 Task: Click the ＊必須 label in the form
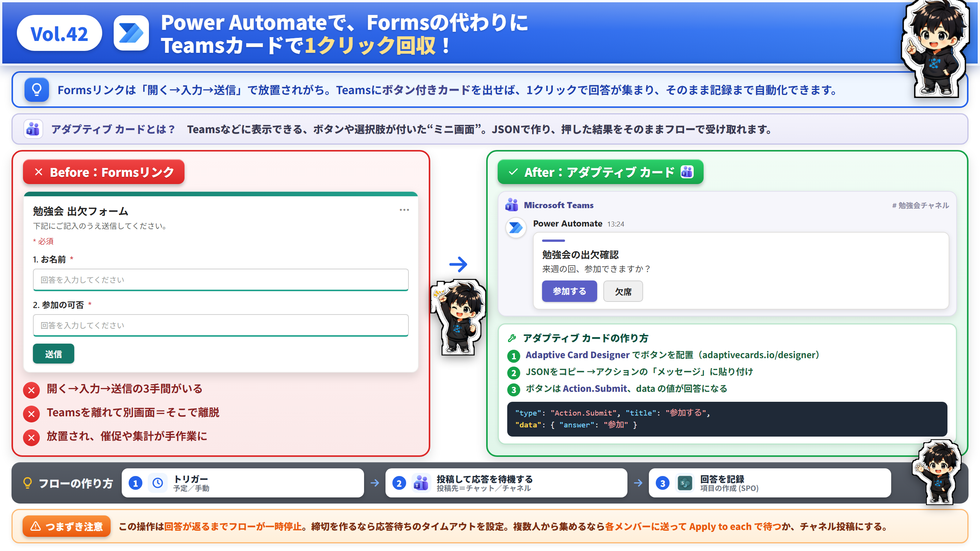point(43,241)
